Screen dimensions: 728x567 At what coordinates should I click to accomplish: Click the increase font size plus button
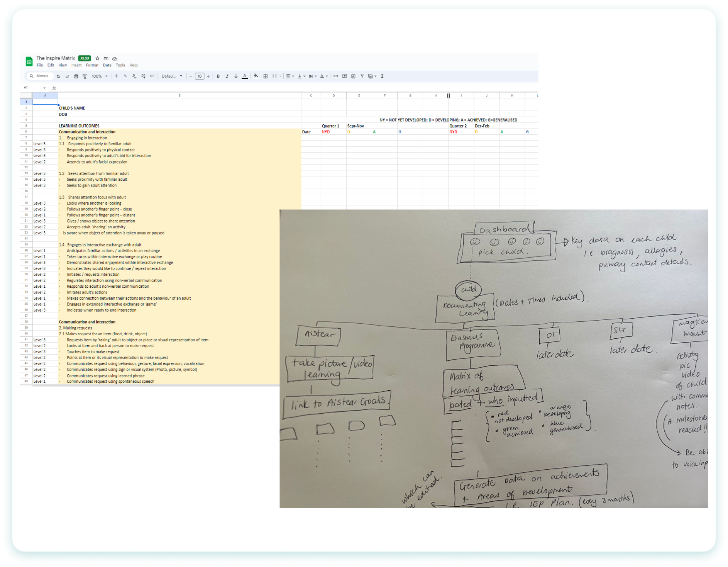(208, 76)
